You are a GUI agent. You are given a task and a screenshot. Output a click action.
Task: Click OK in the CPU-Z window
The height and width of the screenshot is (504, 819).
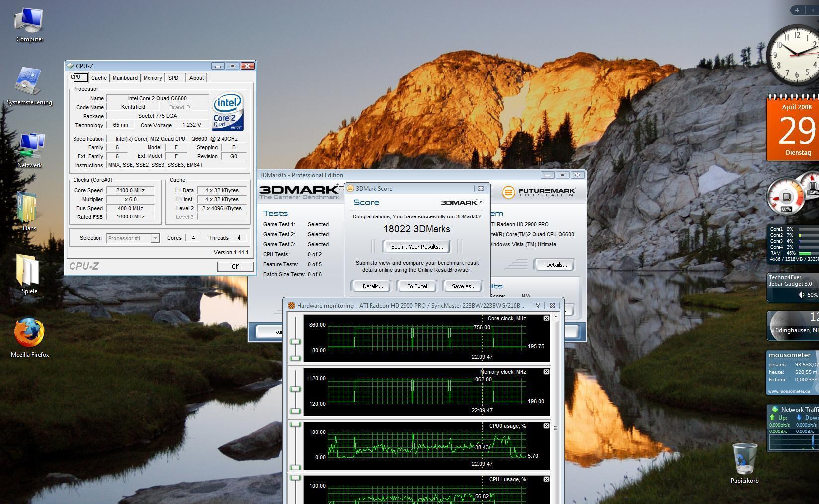pyautogui.click(x=235, y=267)
